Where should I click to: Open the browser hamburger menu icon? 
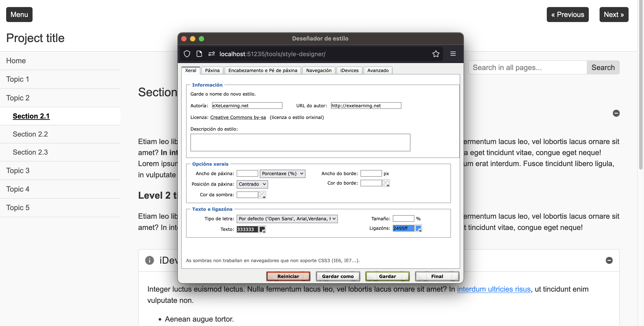(x=453, y=54)
